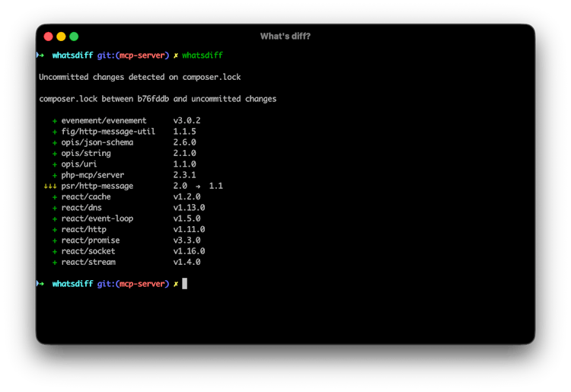The image size is (571, 392).
Task: Click the "What's diff?" window title
Action: pyautogui.click(x=285, y=36)
